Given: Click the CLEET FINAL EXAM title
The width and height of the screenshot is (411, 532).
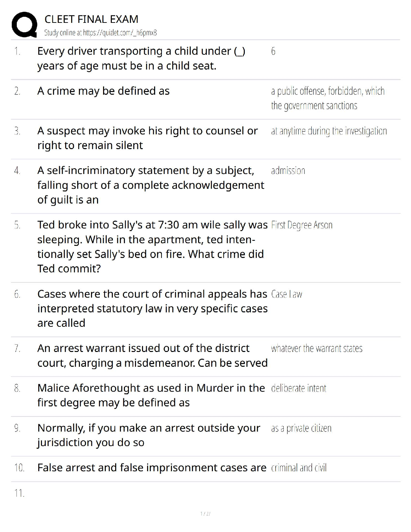Looking at the screenshot, I should pos(91,19).
